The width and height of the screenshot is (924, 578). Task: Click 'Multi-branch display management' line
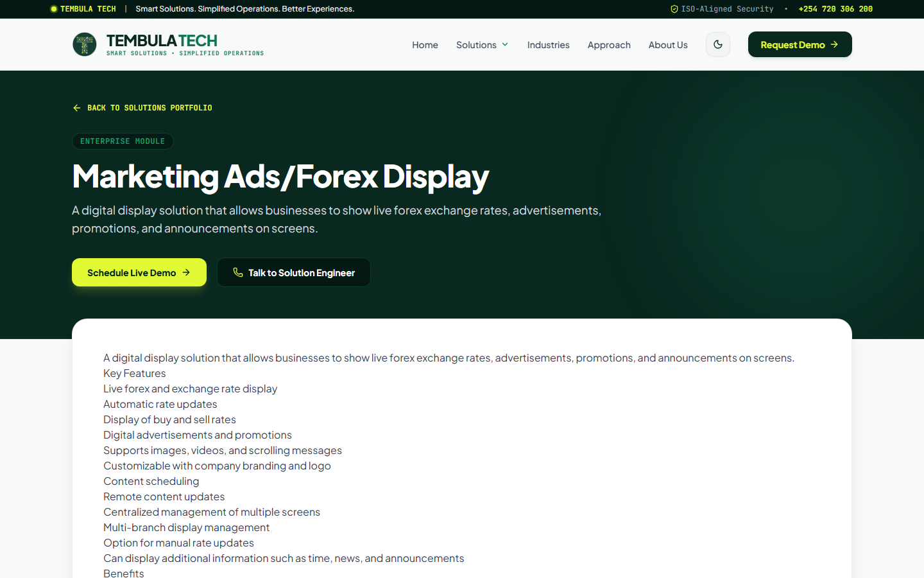[187, 527]
